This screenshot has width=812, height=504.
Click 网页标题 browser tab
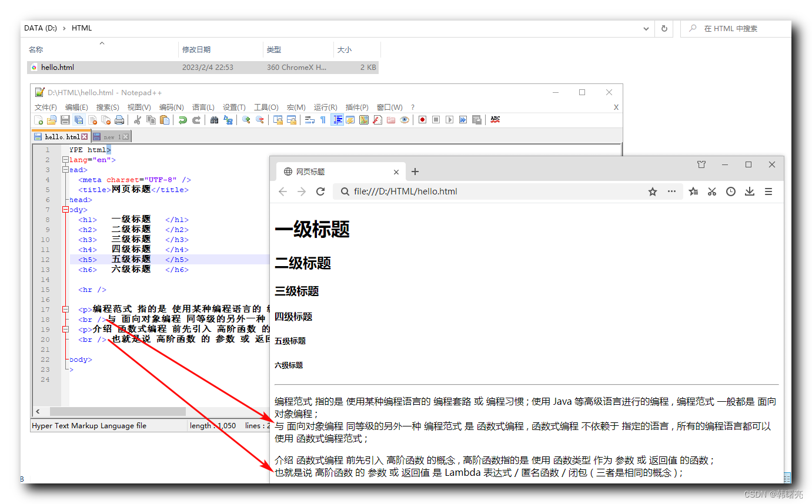pyautogui.click(x=340, y=172)
